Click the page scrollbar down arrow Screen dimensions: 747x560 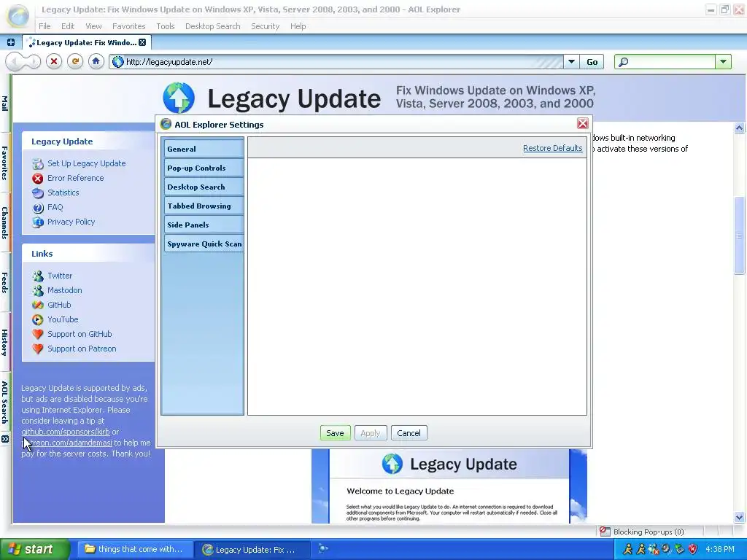click(x=739, y=517)
